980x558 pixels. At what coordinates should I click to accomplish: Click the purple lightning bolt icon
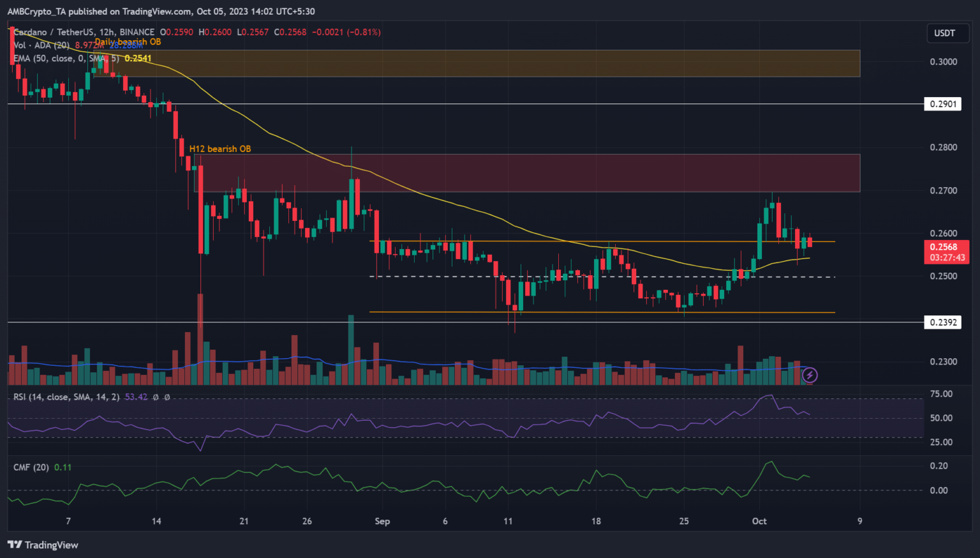tap(809, 375)
